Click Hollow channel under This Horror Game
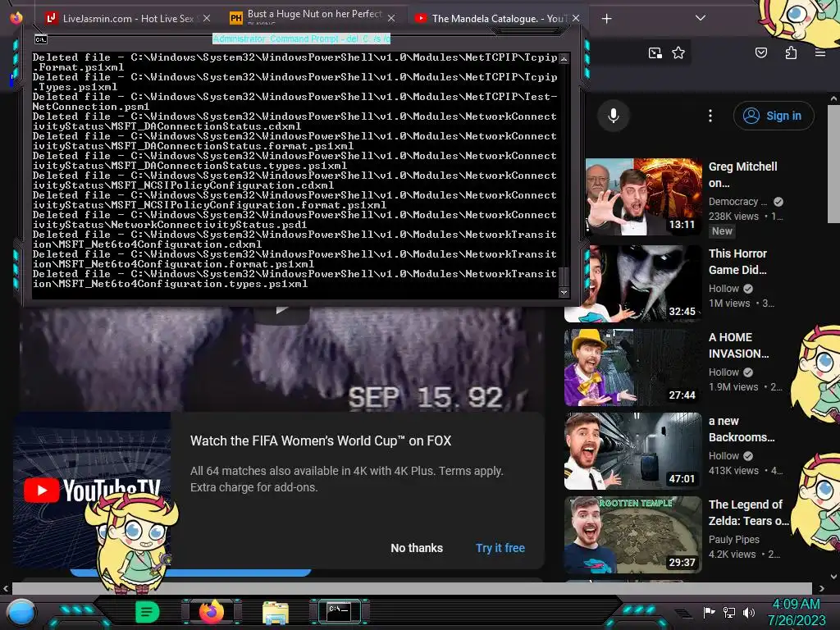The width and height of the screenshot is (840, 630). click(x=724, y=288)
